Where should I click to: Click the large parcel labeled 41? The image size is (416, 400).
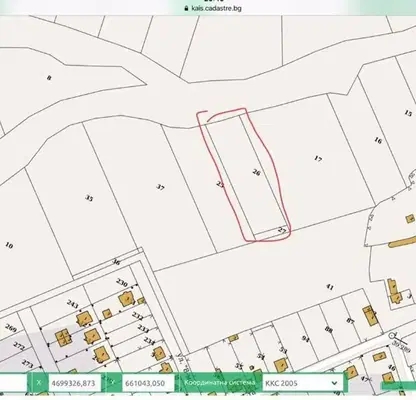coord(330,287)
